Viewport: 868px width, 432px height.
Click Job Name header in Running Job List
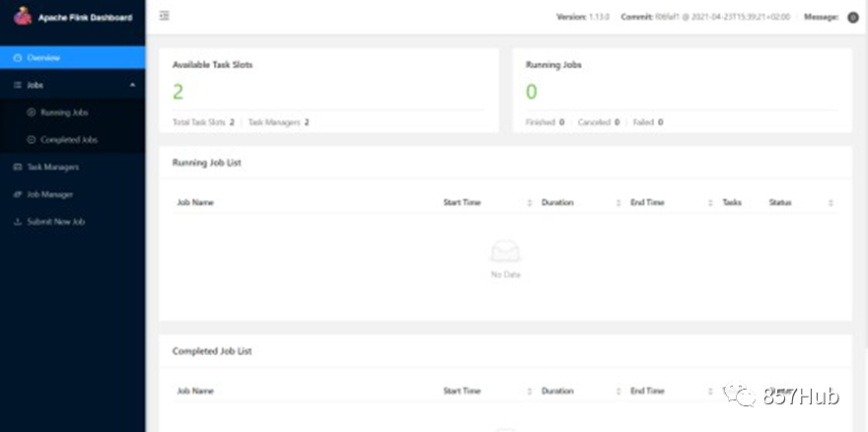(195, 203)
